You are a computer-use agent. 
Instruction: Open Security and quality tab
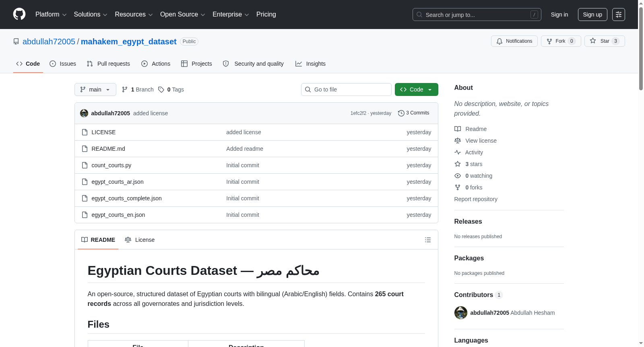pyautogui.click(x=253, y=64)
